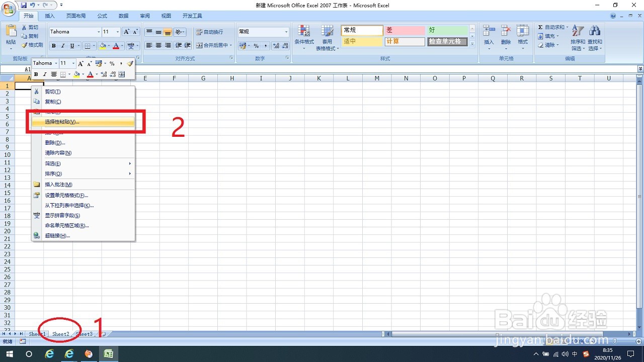Viewport: 644px width, 362px height.
Task: Toggle Wrap Text (自动换行)
Action: pyautogui.click(x=210, y=32)
